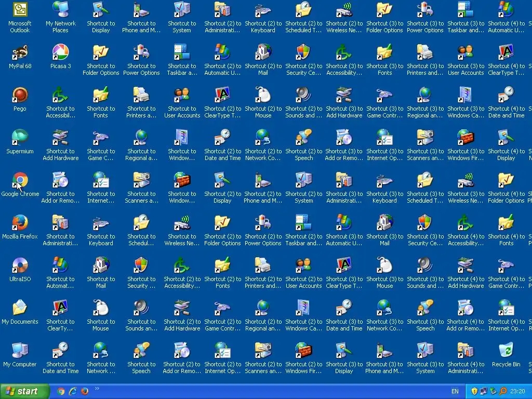The width and height of the screenshot is (532, 399).
Task: Click the 'Shortcut (3) to System' icon
Action: click(425, 351)
